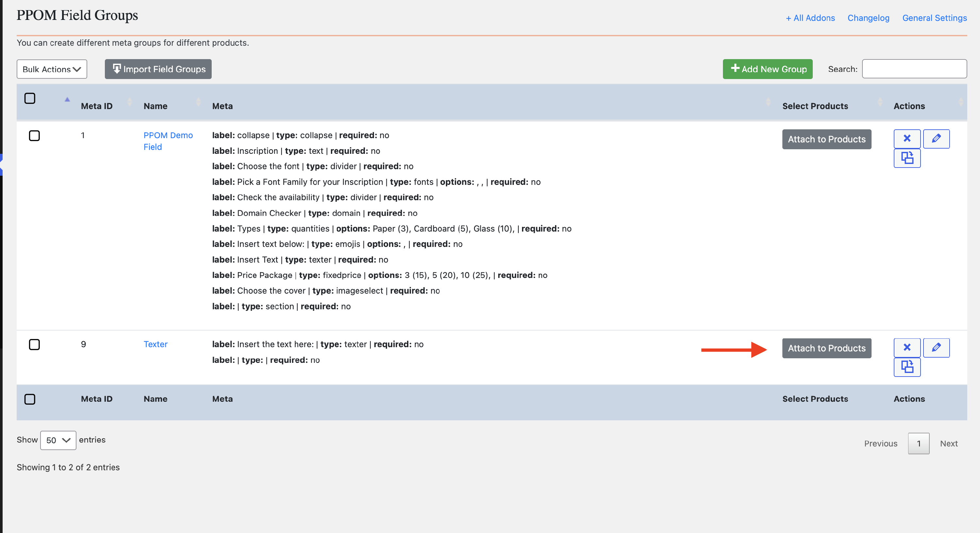Click Import Field Groups button
Screen dimensions: 980x533
point(158,69)
